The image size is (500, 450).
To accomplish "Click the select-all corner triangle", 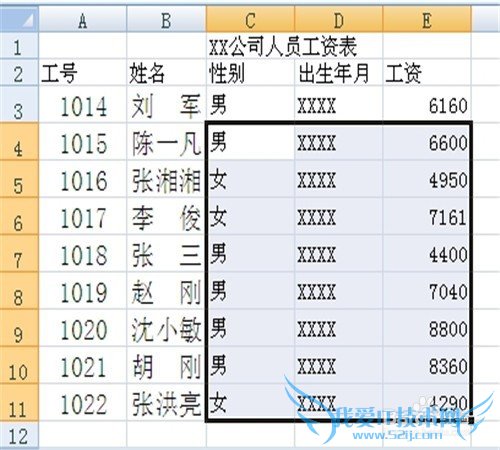I will [x=19, y=19].
